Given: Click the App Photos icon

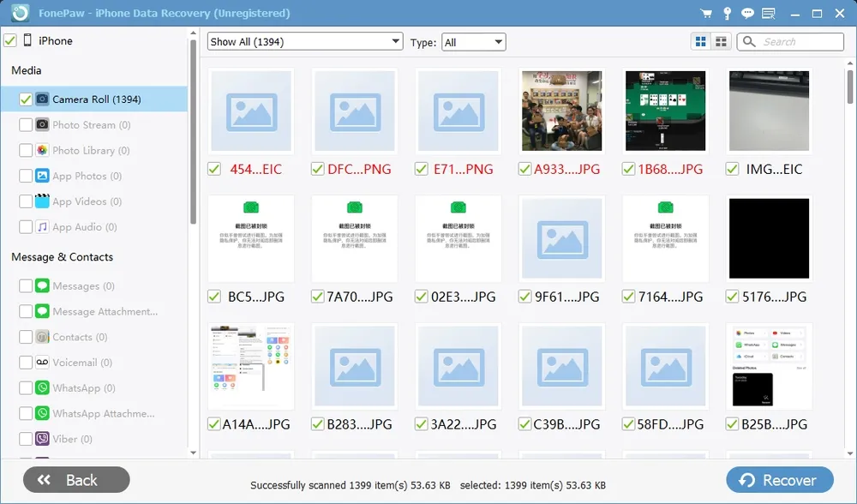Looking at the screenshot, I should [42, 176].
